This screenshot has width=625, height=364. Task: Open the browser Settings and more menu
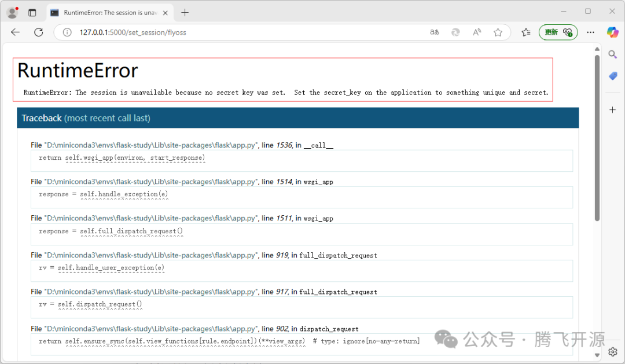click(x=590, y=32)
